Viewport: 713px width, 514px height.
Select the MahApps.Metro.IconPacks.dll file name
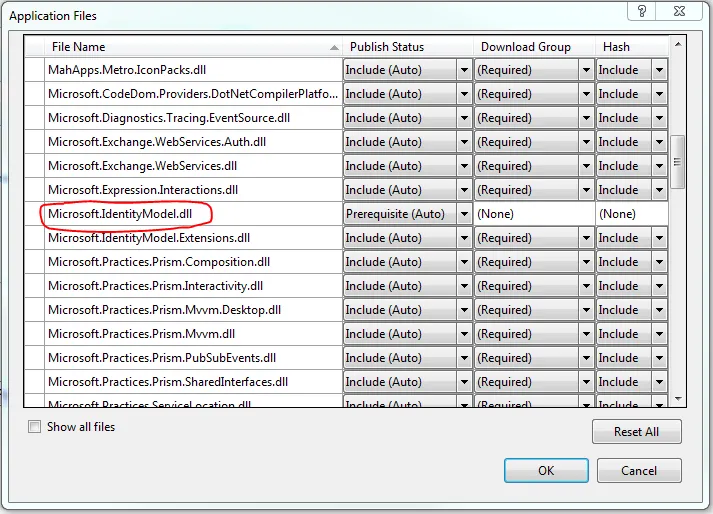click(x=127, y=70)
